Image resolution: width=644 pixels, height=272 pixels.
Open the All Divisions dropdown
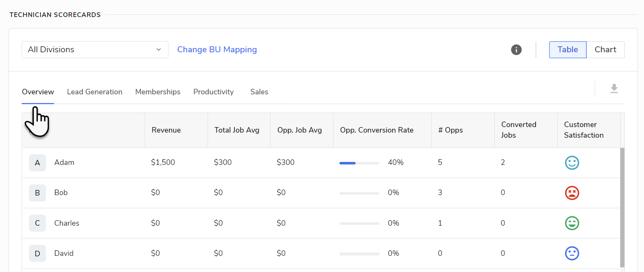(95, 50)
